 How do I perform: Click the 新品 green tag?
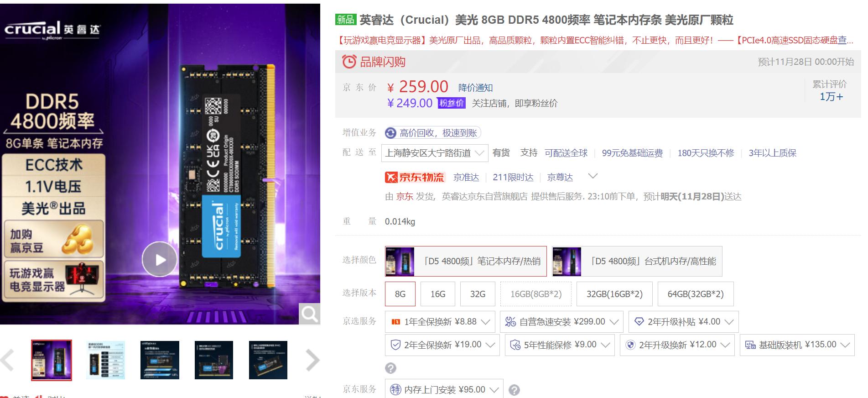(345, 19)
